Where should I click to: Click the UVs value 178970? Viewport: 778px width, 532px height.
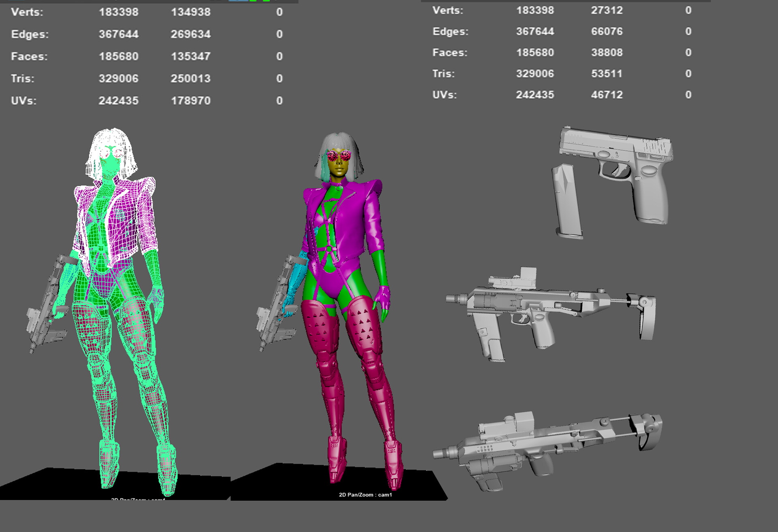(x=190, y=101)
